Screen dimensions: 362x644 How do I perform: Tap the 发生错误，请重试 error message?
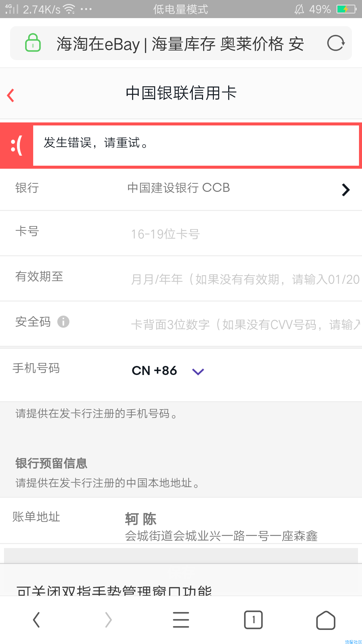click(x=96, y=143)
